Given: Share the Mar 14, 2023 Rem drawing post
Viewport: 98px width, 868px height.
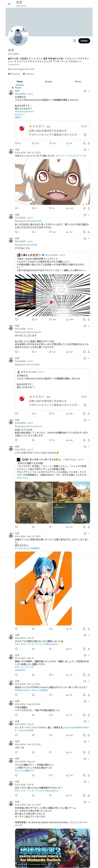Looking at the screenshot, I should pyautogui.click(x=89, y=629).
